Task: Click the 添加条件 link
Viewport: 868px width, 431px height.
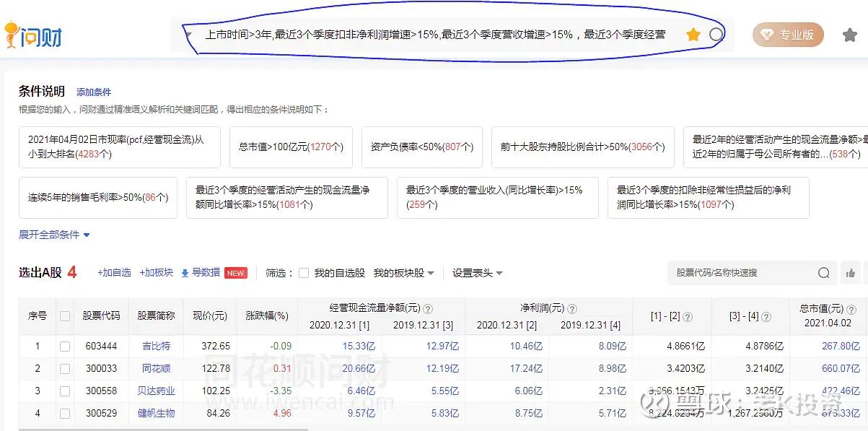Action: [x=94, y=92]
